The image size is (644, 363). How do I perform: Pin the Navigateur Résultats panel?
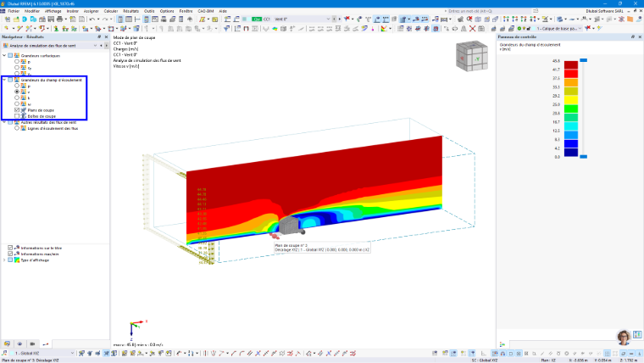(99, 37)
